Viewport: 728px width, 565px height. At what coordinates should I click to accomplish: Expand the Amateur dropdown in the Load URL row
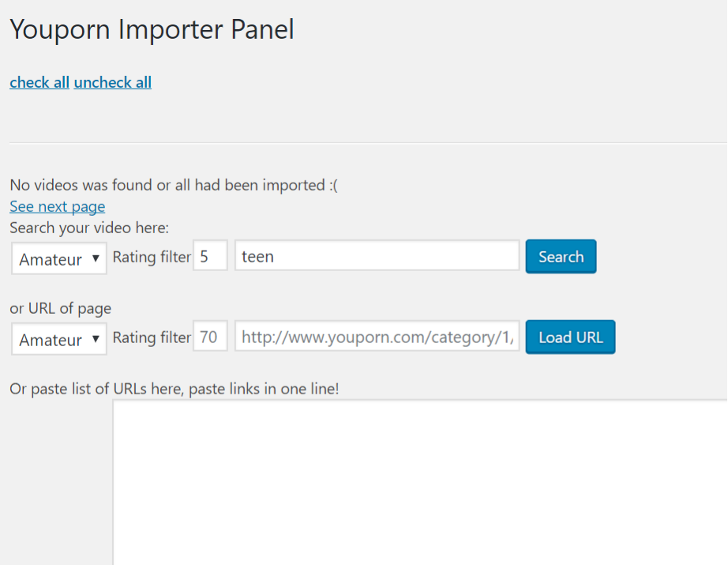(x=59, y=339)
